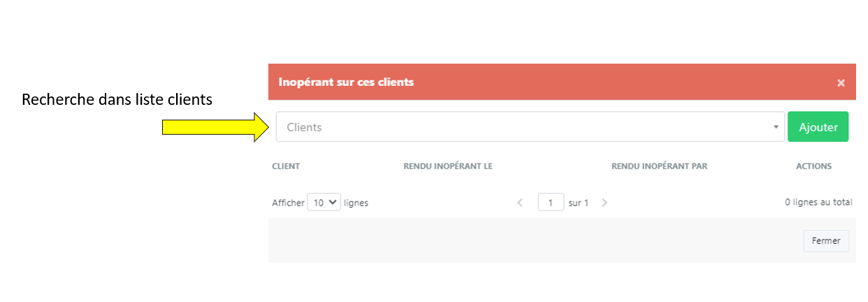This screenshot has height=302, width=868.
Task: Click the "lignes" label after the selector
Action: coord(356,203)
